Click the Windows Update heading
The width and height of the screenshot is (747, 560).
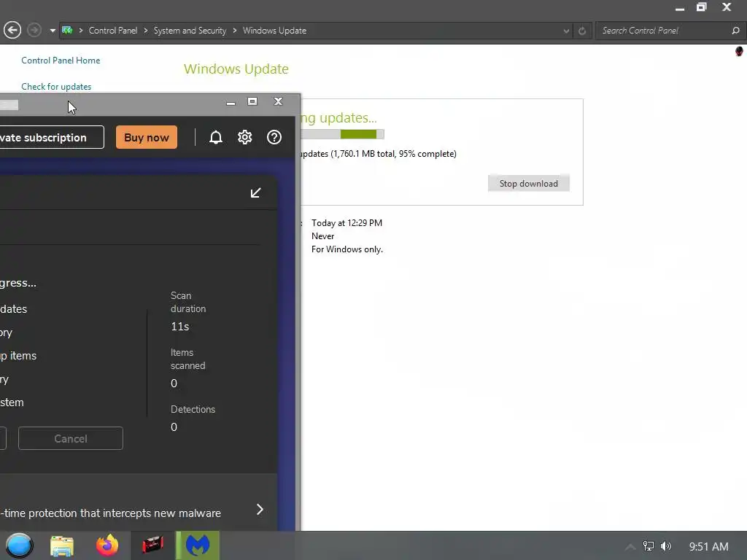[x=236, y=69]
